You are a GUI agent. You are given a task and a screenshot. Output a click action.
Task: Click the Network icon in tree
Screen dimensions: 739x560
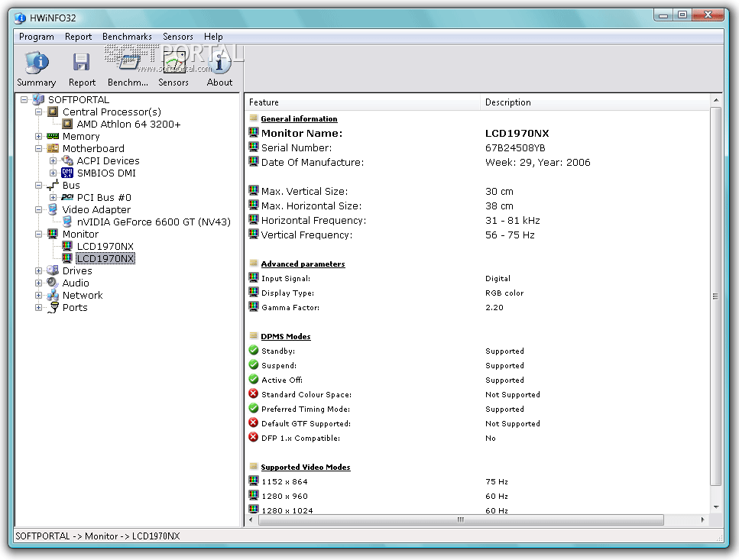53,296
